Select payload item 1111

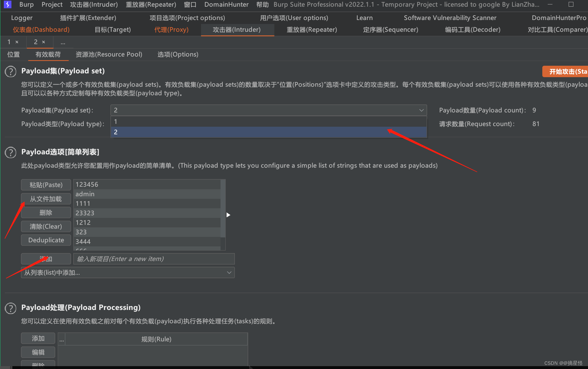click(x=147, y=204)
